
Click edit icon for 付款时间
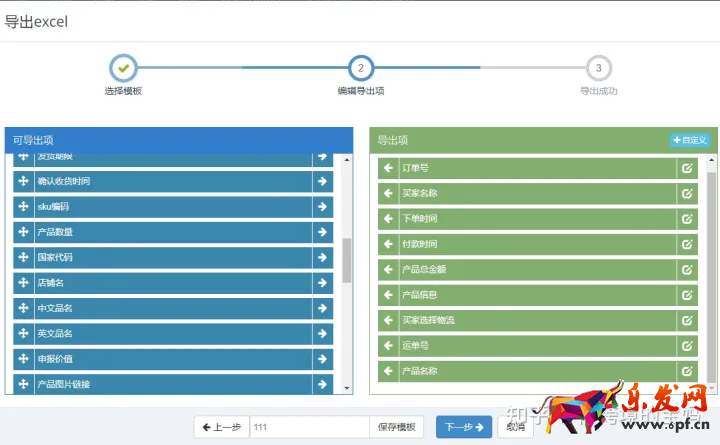click(x=687, y=244)
